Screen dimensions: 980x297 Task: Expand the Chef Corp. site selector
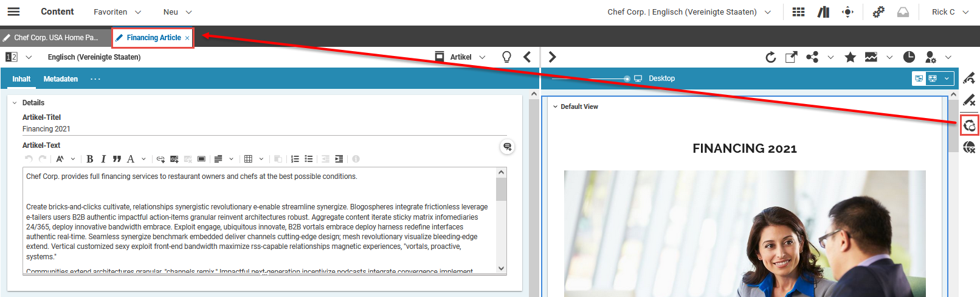[689, 12]
